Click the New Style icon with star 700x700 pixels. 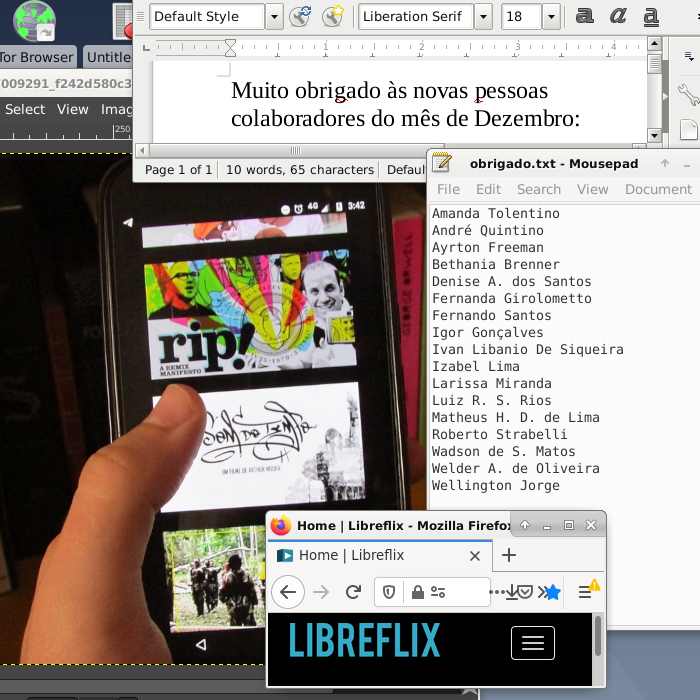click(x=332, y=16)
